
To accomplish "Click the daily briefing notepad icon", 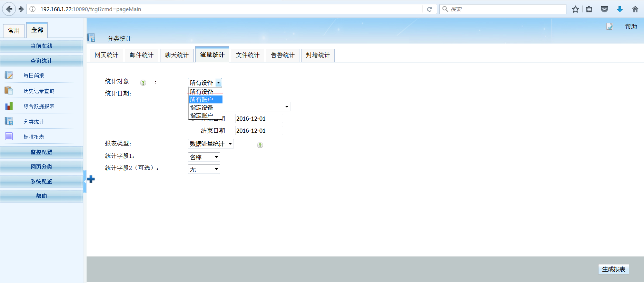I will point(9,75).
